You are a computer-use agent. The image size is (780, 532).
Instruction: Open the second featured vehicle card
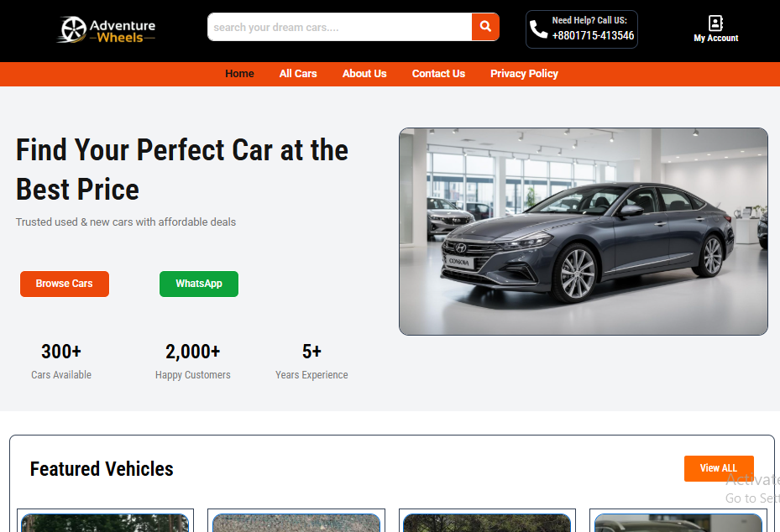[296, 522]
